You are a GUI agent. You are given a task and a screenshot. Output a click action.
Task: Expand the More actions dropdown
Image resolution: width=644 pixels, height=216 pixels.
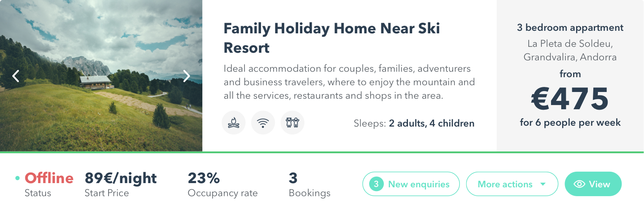512,184
